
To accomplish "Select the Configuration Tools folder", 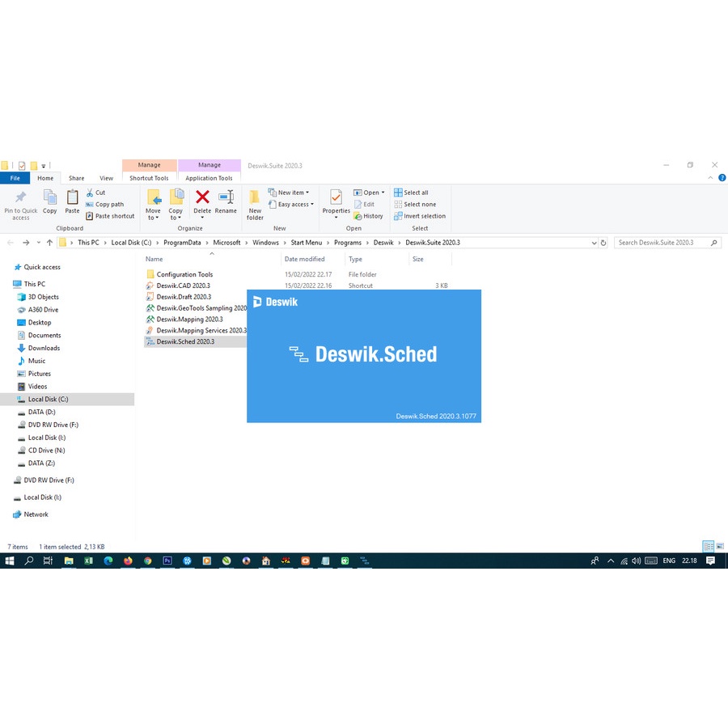I will point(184,274).
